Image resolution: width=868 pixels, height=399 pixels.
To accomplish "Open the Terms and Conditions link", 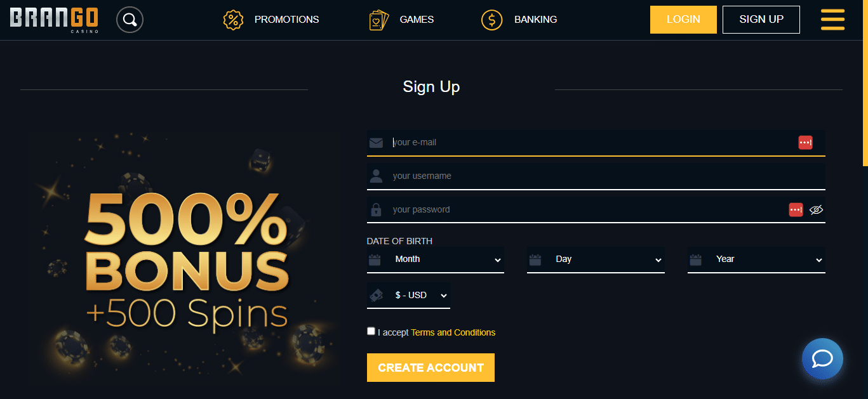I will pyautogui.click(x=453, y=332).
